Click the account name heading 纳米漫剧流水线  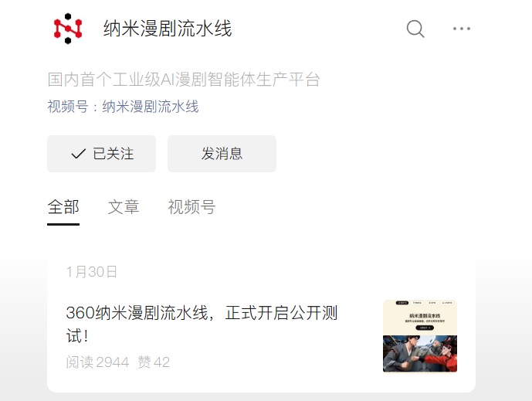(168, 29)
